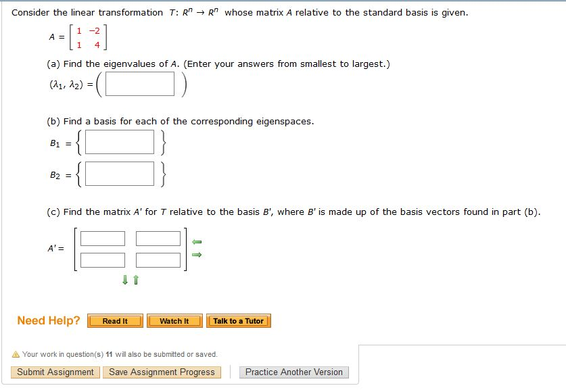Click the bottom-right cell of matrix A'
This screenshot has height=392, width=566.
159,259
